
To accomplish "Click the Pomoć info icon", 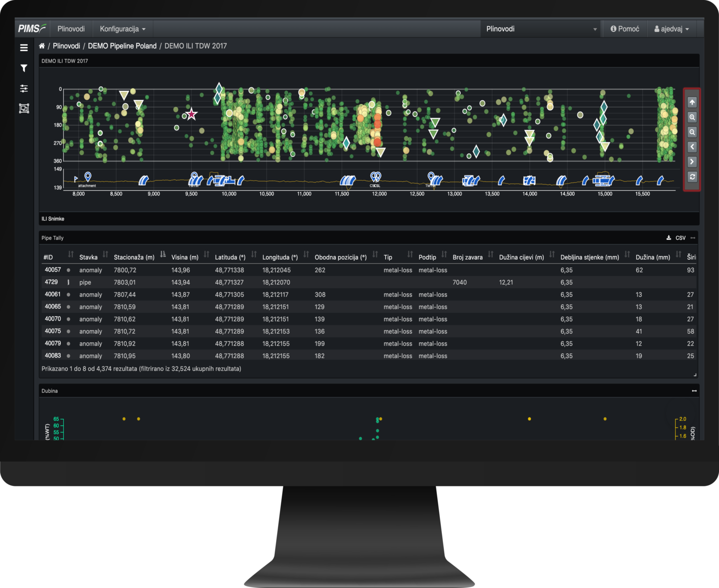I will pos(614,29).
